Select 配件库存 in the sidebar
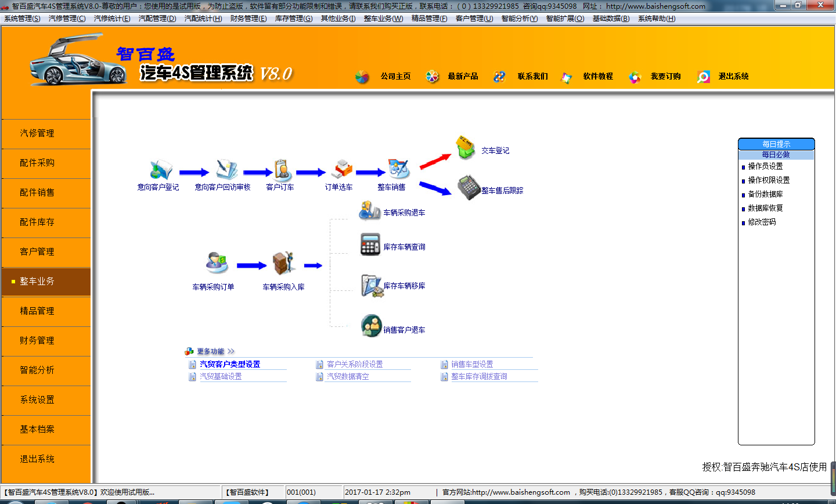Image resolution: width=836 pixels, height=504 pixels. 46,222
